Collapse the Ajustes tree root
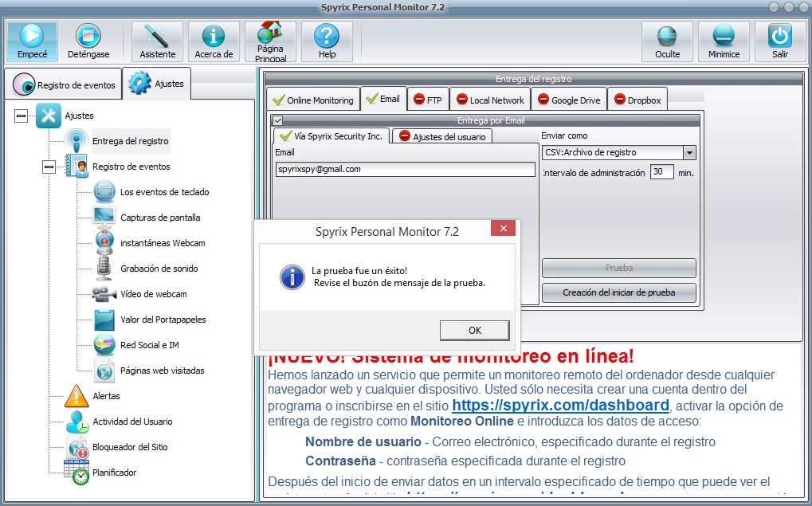The height and width of the screenshot is (506, 812). coord(22,116)
